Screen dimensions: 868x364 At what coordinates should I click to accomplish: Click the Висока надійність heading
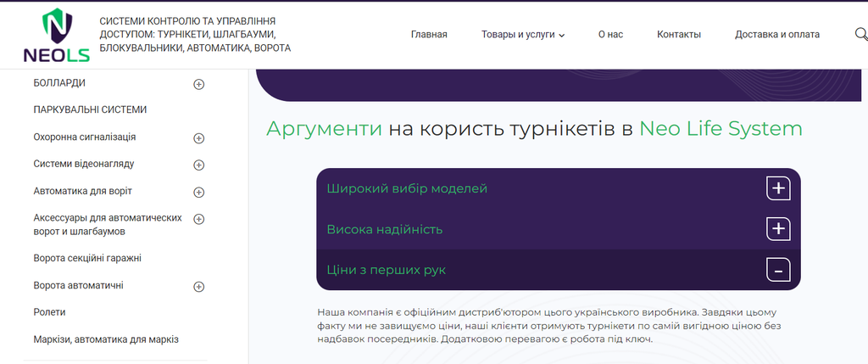pyautogui.click(x=384, y=229)
